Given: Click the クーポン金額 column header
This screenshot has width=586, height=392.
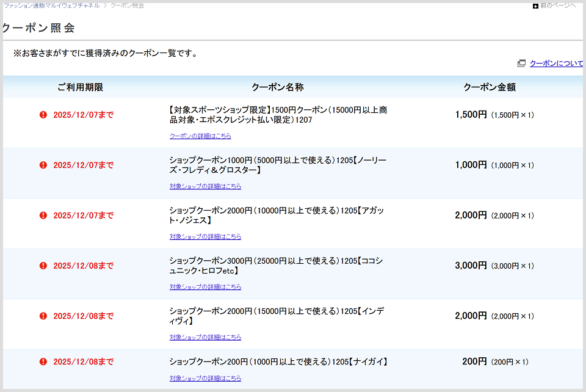Looking at the screenshot, I should pyautogui.click(x=490, y=87).
